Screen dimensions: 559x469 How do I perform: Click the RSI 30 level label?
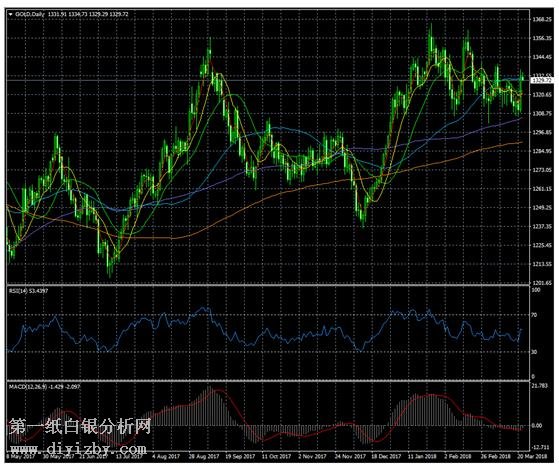[x=534, y=352]
